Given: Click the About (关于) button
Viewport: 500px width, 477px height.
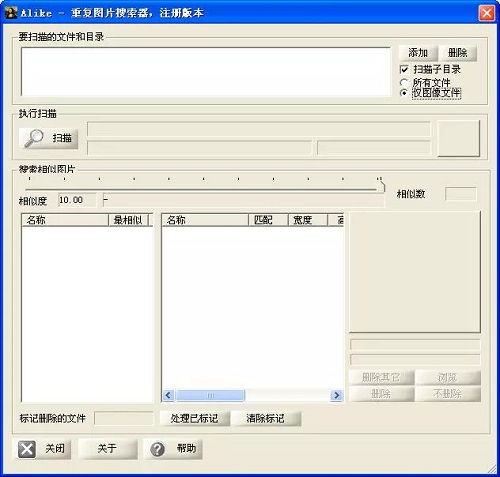Looking at the screenshot, I should [x=107, y=449].
